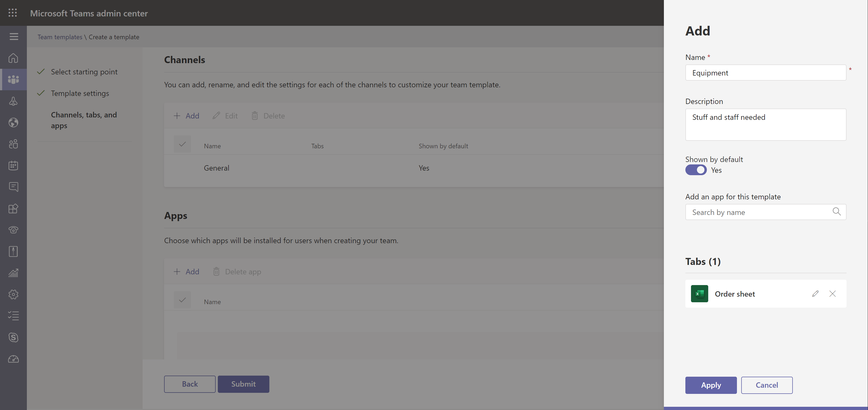The image size is (868, 410).
Task: Go to Select starting point step
Action: [84, 72]
